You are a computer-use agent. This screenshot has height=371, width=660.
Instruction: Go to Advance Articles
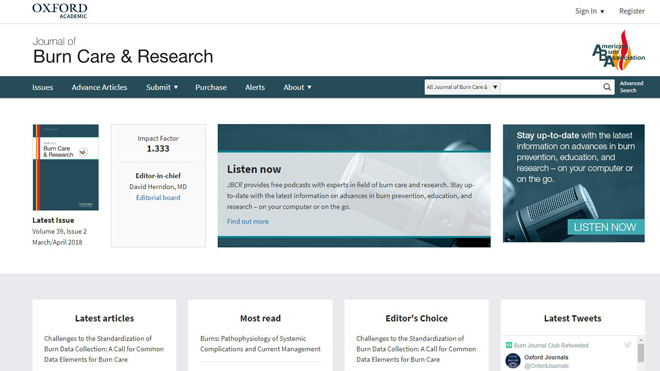pyautogui.click(x=99, y=87)
